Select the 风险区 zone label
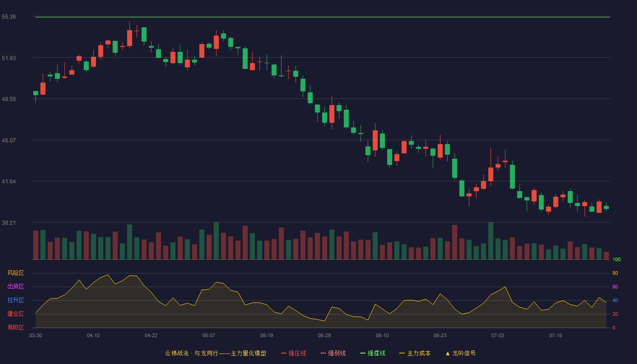 (15, 273)
